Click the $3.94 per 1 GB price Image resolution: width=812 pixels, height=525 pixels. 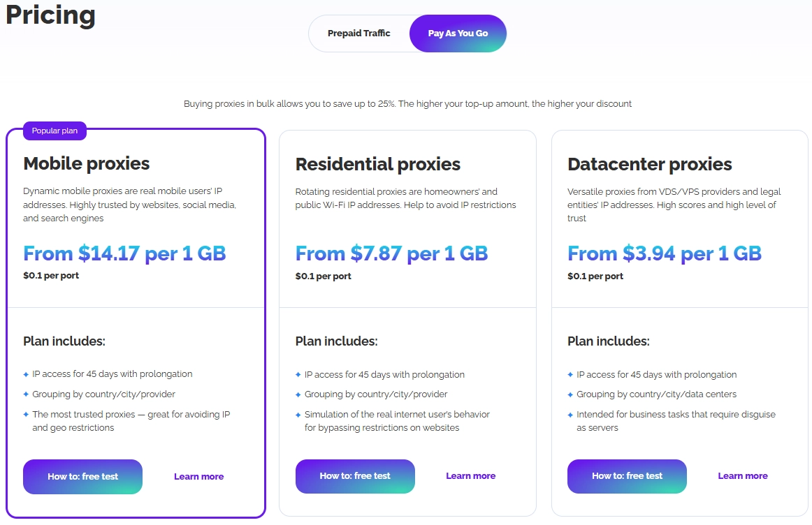click(664, 254)
